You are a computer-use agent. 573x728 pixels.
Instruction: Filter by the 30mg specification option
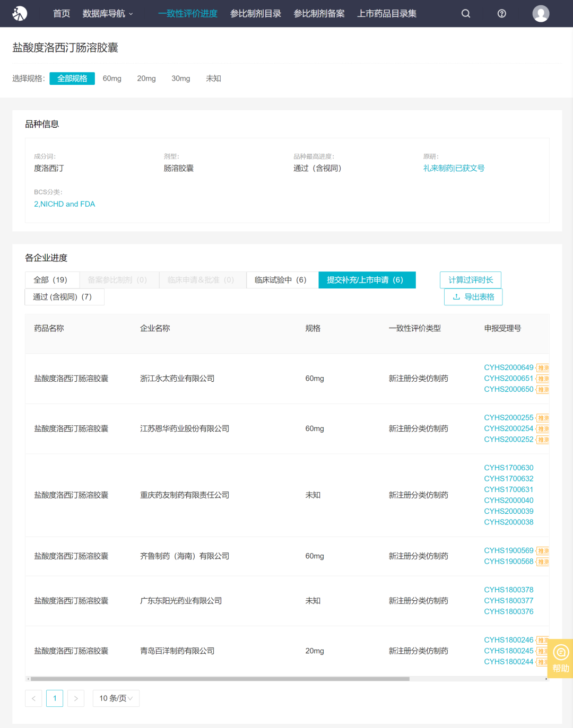181,78
